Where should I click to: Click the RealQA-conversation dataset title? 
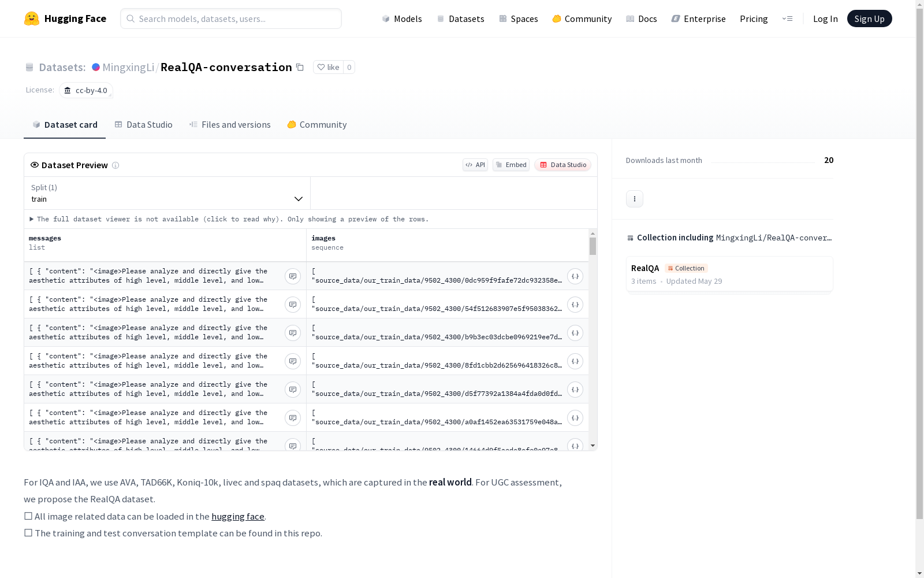226,67
